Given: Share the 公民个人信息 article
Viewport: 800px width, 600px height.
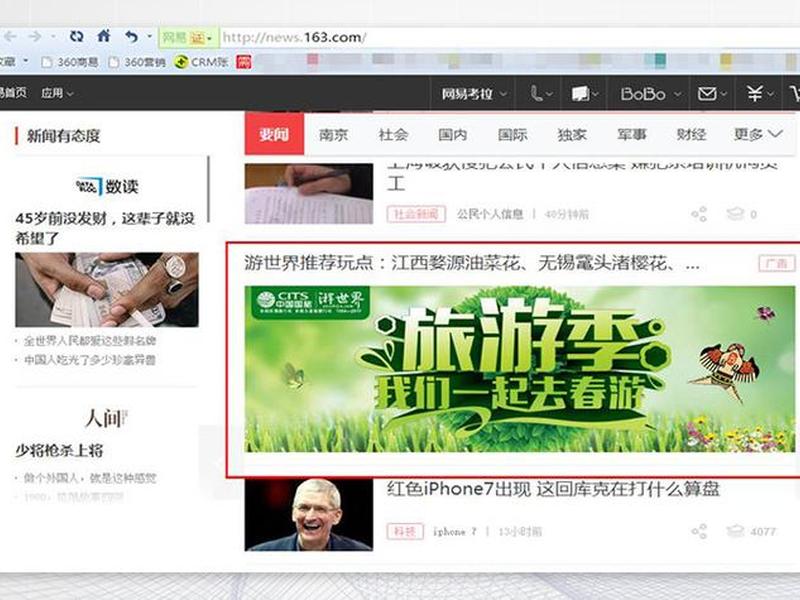Looking at the screenshot, I should [699, 214].
